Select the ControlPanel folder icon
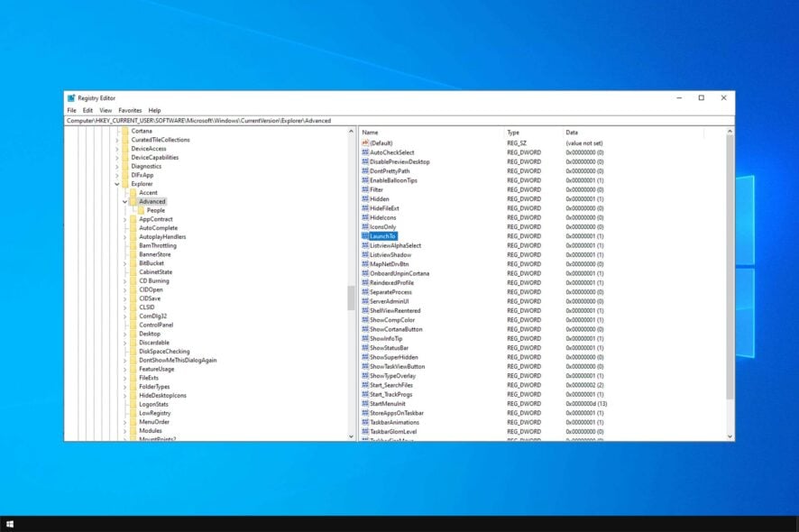The image size is (799, 532). coord(133,326)
